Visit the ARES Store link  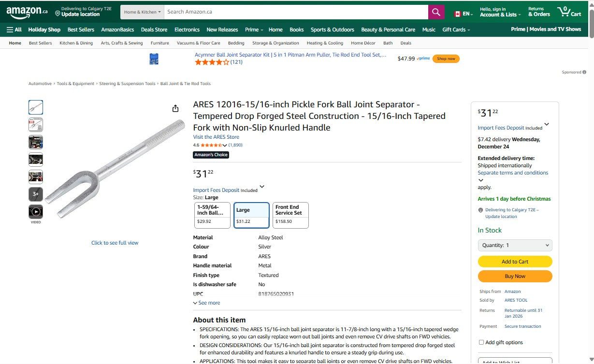point(216,137)
